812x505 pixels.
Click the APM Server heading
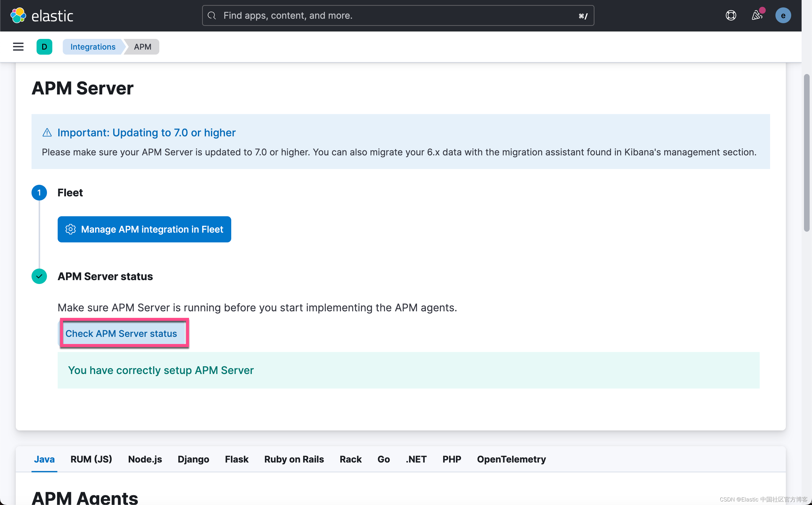pyautogui.click(x=83, y=88)
